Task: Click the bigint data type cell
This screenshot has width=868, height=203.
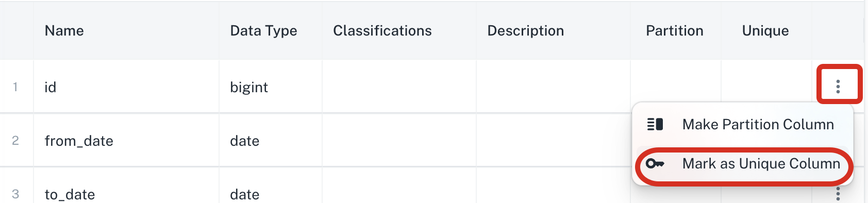Action: (271, 87)
